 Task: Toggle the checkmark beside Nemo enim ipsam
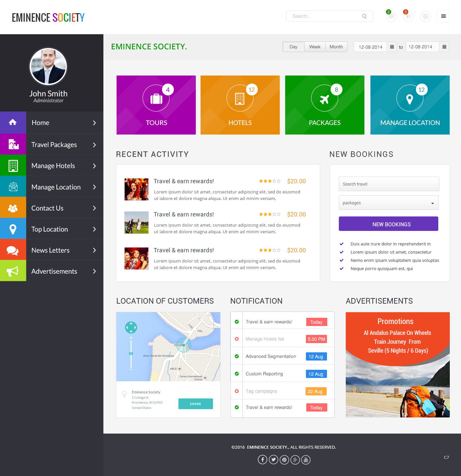[x=341, y=260]
